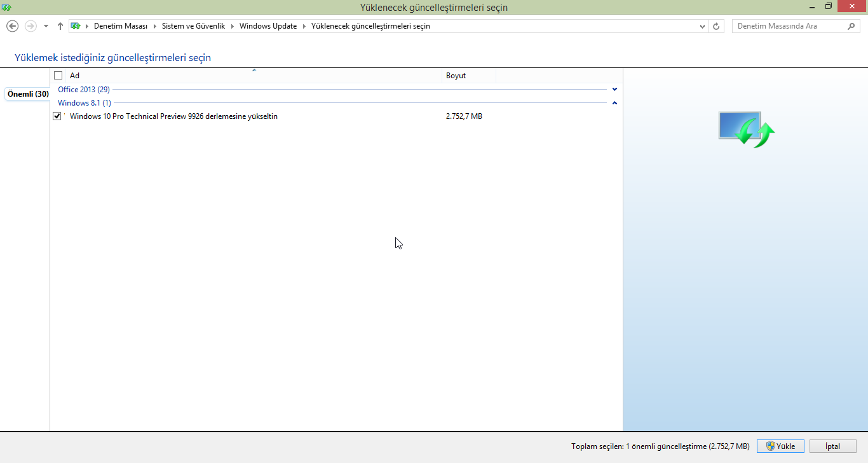Image resolution: width=868 pixels, height=463 pixels.
Task: Click the breadcrumb arrow after Sistem ve Güvenlik
Action: [232, 26]
